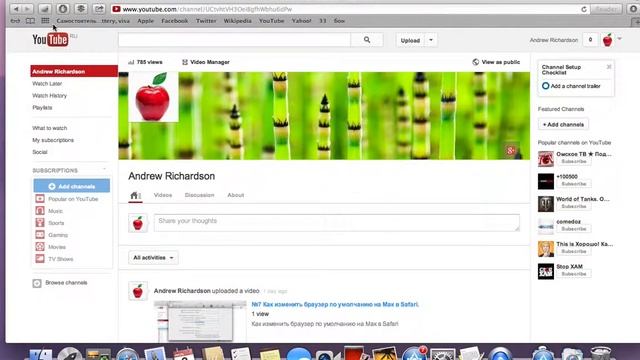Screen dimensions: 640x360
Task: Click the View as public globe link
Action: [x=496, y=62]
